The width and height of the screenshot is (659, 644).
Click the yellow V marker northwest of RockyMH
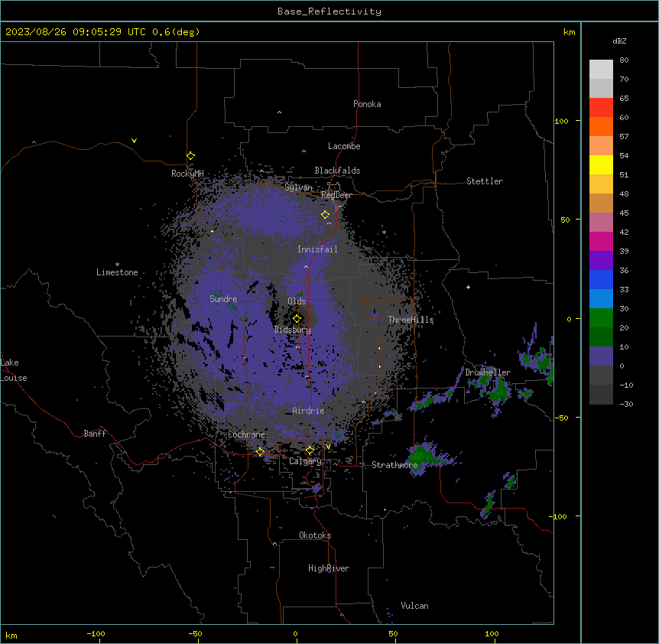[x=134, y=141]
